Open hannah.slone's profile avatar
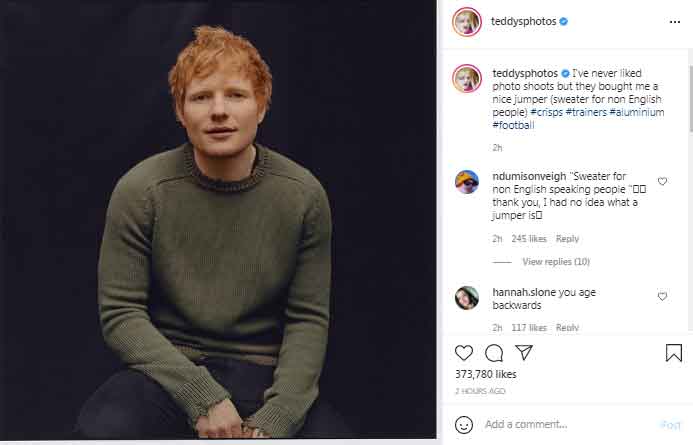Viewport: 693px width, 445px height. (467, 297)
